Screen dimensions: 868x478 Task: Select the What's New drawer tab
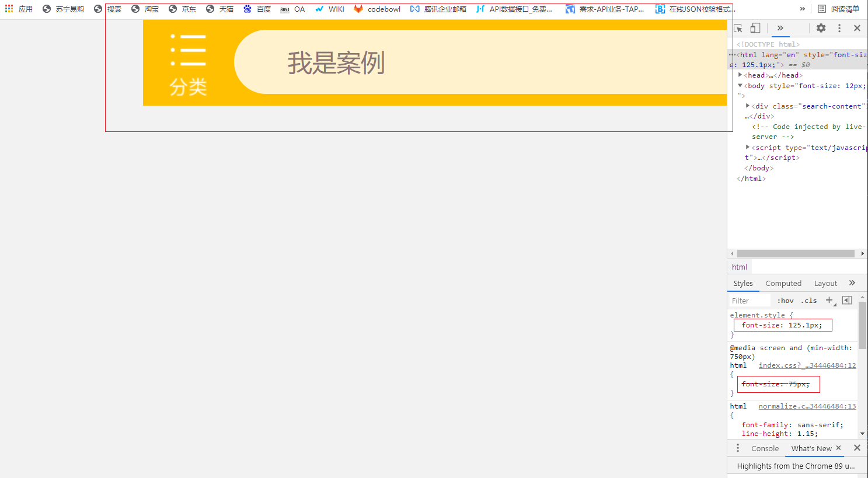[811, 449]
